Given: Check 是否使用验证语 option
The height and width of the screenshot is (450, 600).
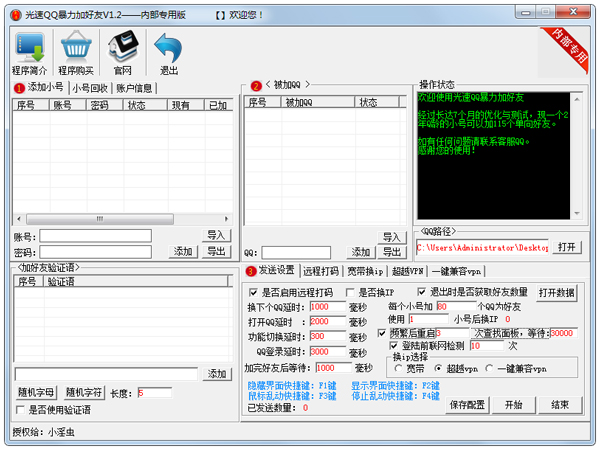Looking at the screenshot, I should pyautogui.click(x=21, y=410).
